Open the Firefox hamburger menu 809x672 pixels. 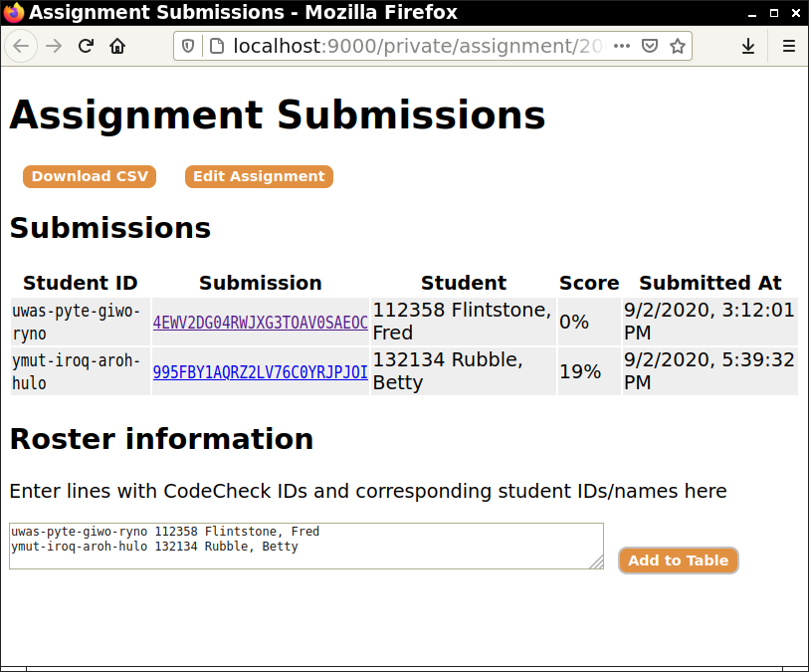[x=788, y=47]
